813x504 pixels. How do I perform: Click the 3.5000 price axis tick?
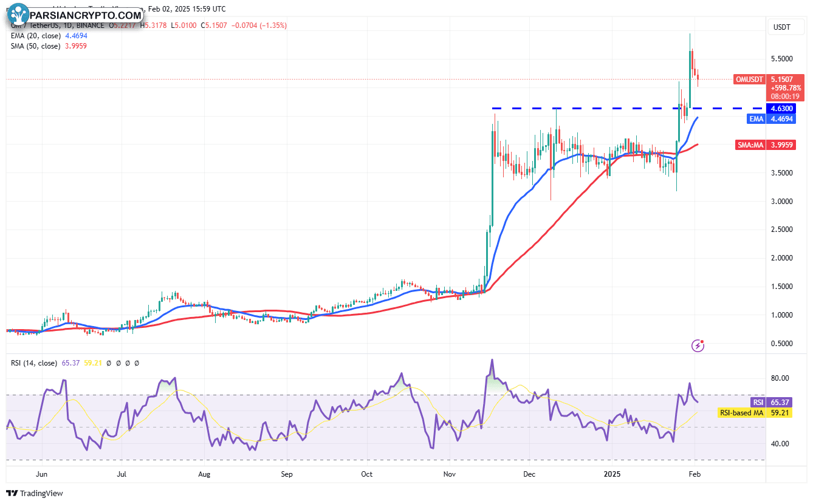coord(781,173)
